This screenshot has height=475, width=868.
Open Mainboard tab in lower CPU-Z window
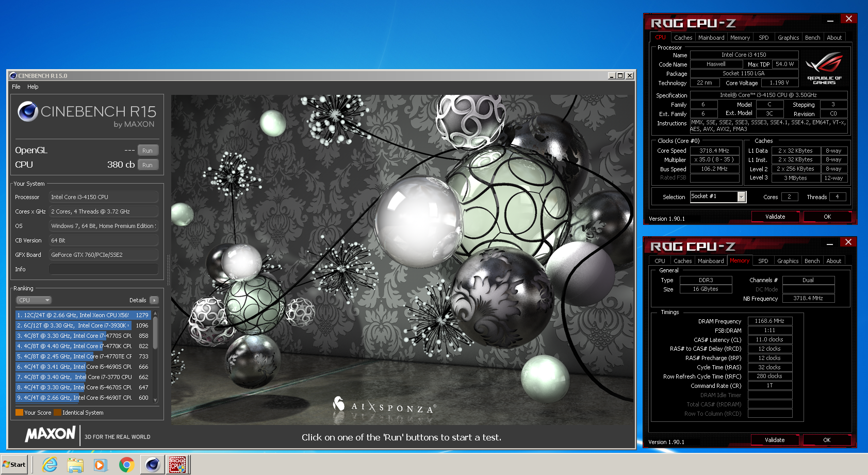711,261
